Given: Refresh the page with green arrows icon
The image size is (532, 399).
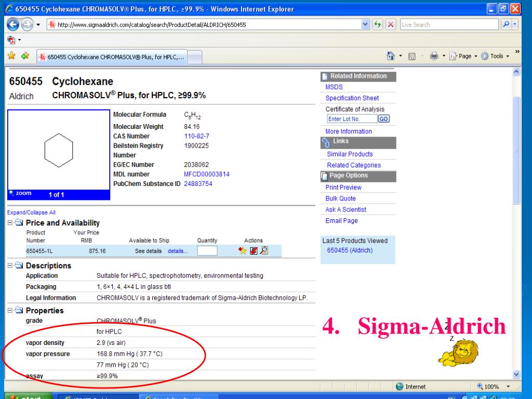Looking at the screenshot, I should click(x=377, y=24).
